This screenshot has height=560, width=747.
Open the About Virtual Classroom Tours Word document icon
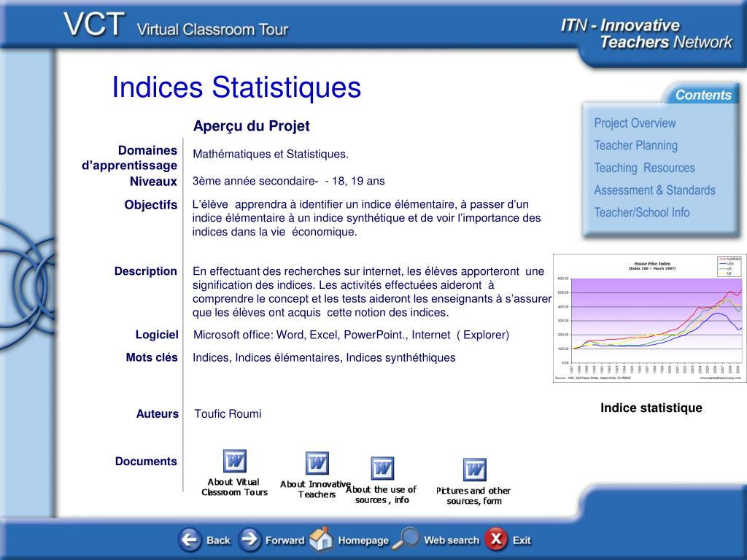(x=235, y=461)
